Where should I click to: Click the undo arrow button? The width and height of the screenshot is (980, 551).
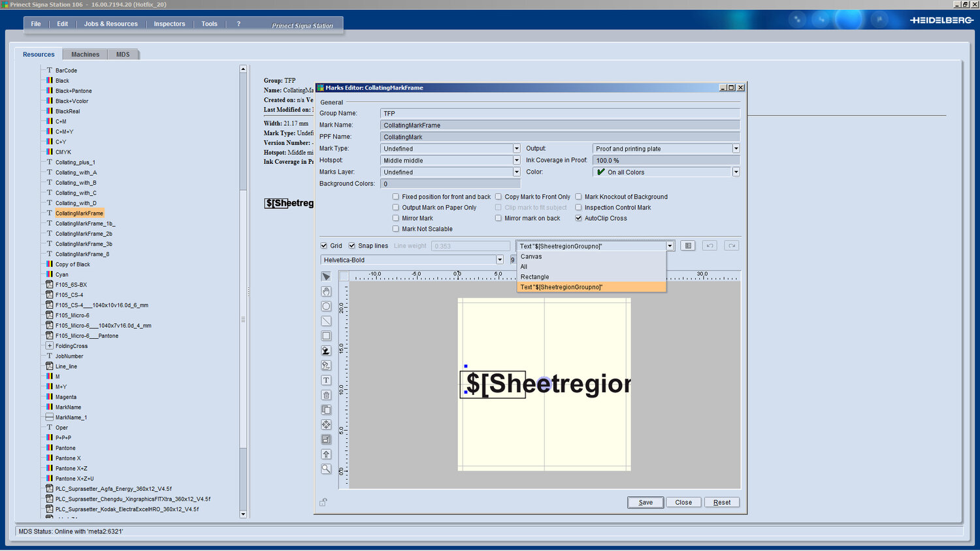(710, 245)
